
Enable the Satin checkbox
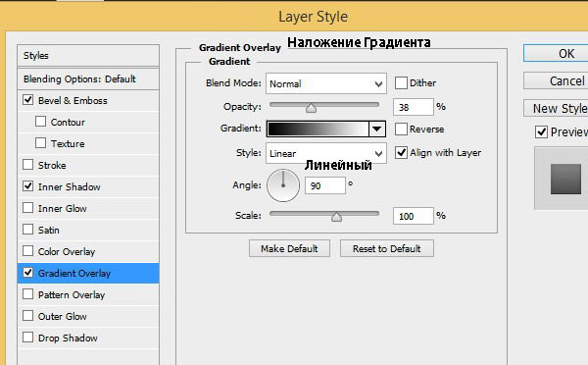click(28, 229)
